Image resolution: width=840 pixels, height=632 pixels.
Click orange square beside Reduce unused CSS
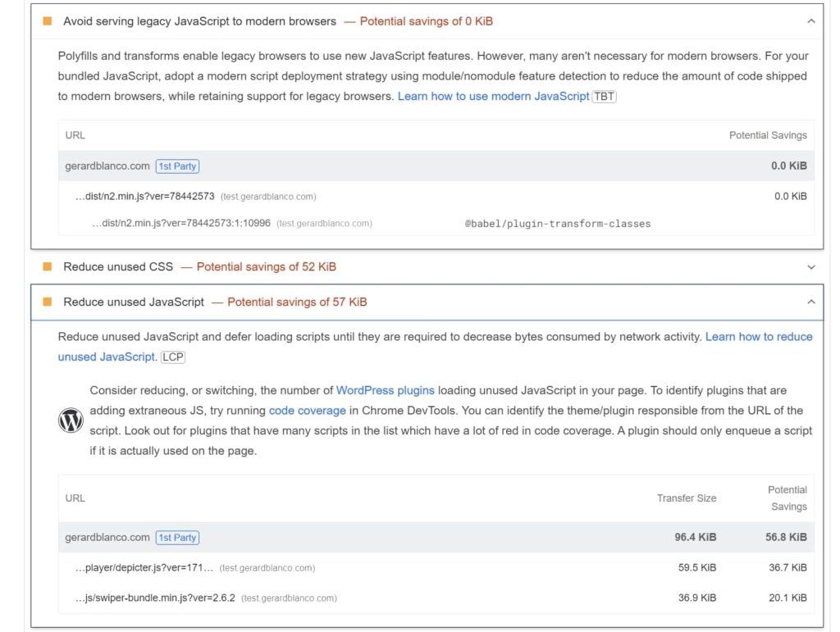point(48,266)
